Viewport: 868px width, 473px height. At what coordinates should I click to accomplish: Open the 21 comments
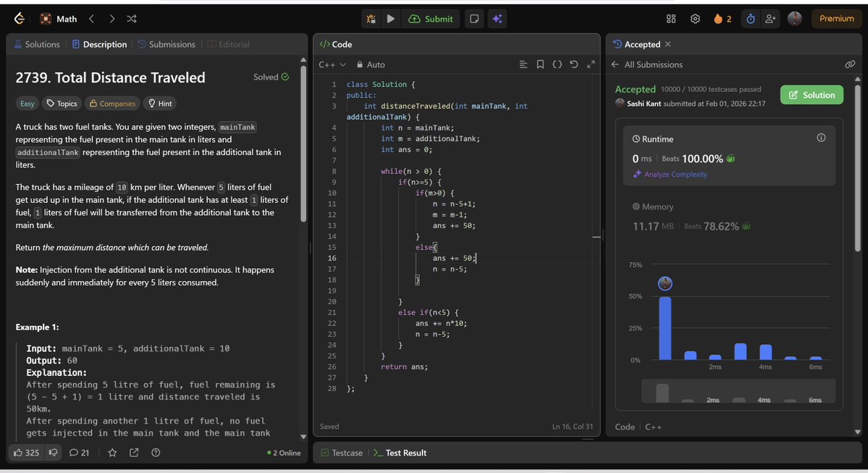[79, 453]
